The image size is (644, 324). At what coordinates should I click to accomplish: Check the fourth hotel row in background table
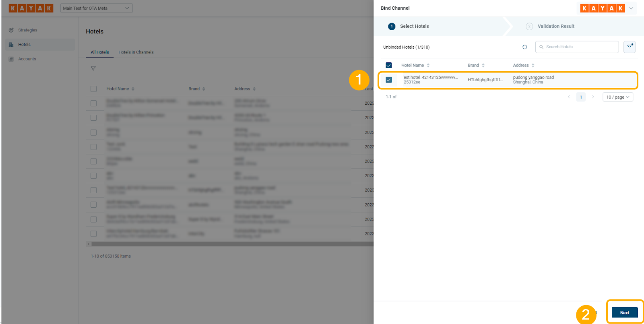click(94, 147)
